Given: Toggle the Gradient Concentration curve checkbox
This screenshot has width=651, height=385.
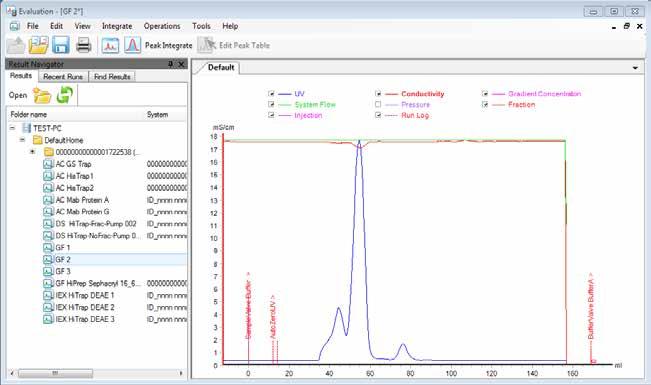Looking at the screenshot, I should tap(485, 94).
